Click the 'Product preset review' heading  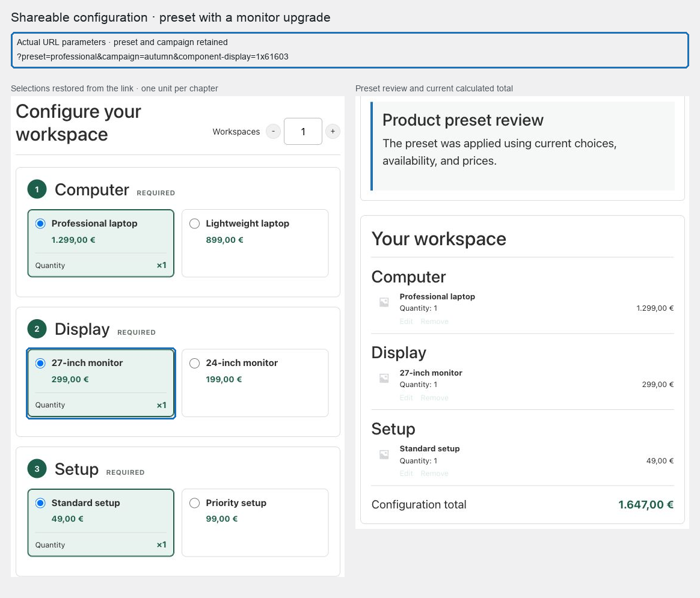463,120
